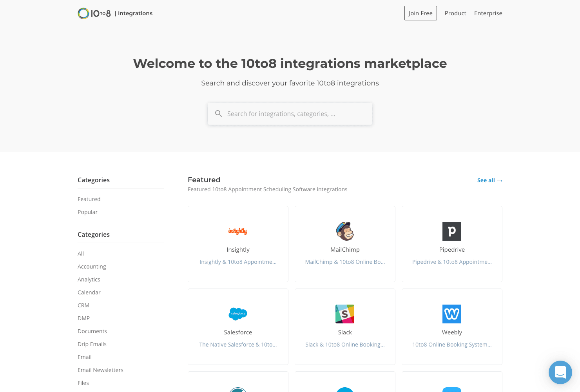Select the Popular category

pyautogui.click(x=88, y=212)
